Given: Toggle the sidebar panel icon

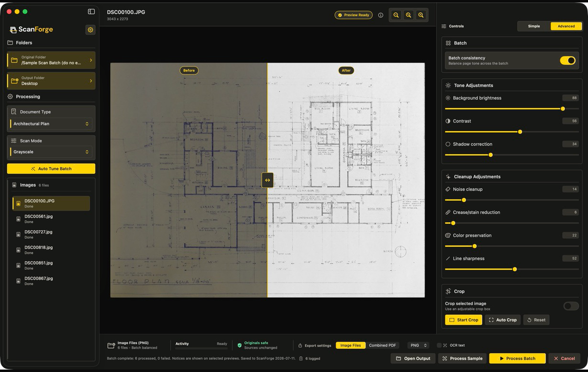Looking at the screenshot, I should point(91,11).
